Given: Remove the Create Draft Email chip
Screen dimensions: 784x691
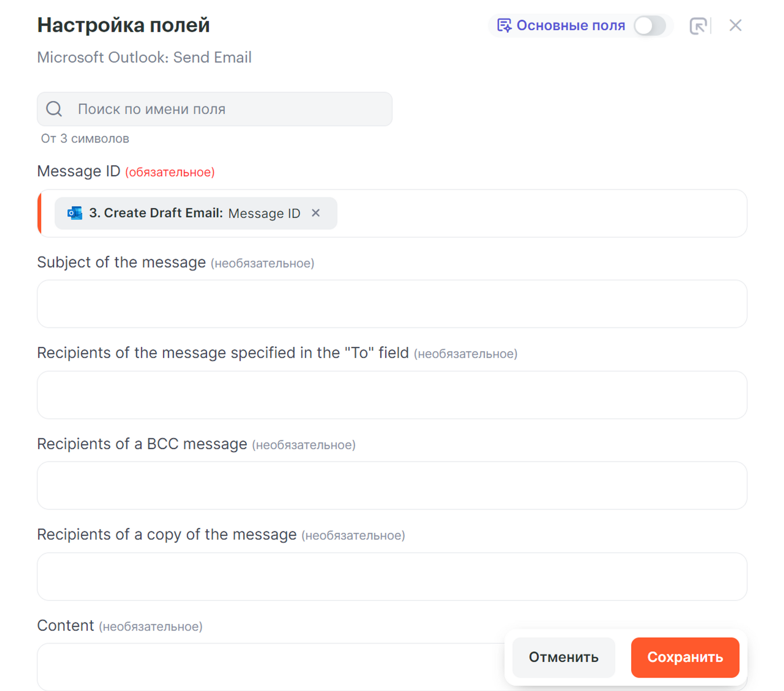Looking at the screenshot, I should click(x=316, y=213).
